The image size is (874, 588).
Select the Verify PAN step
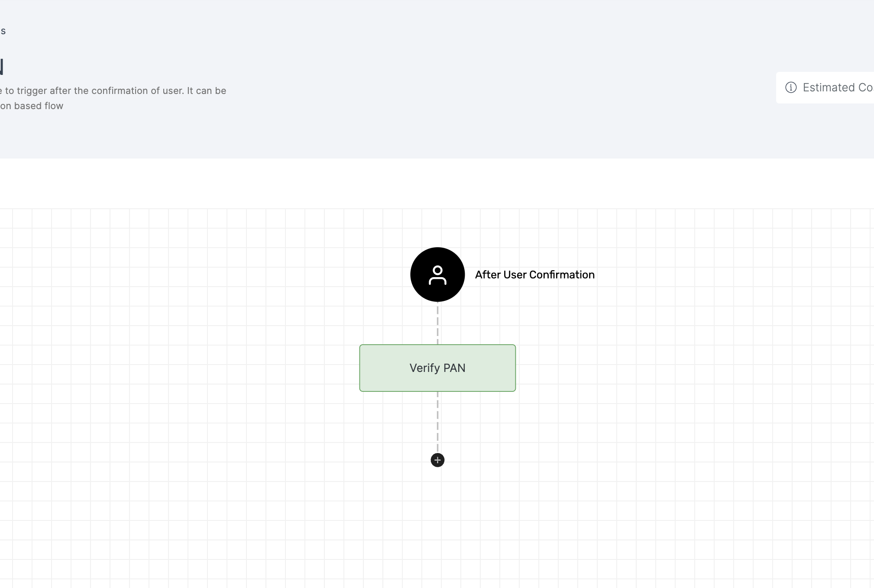437,368
